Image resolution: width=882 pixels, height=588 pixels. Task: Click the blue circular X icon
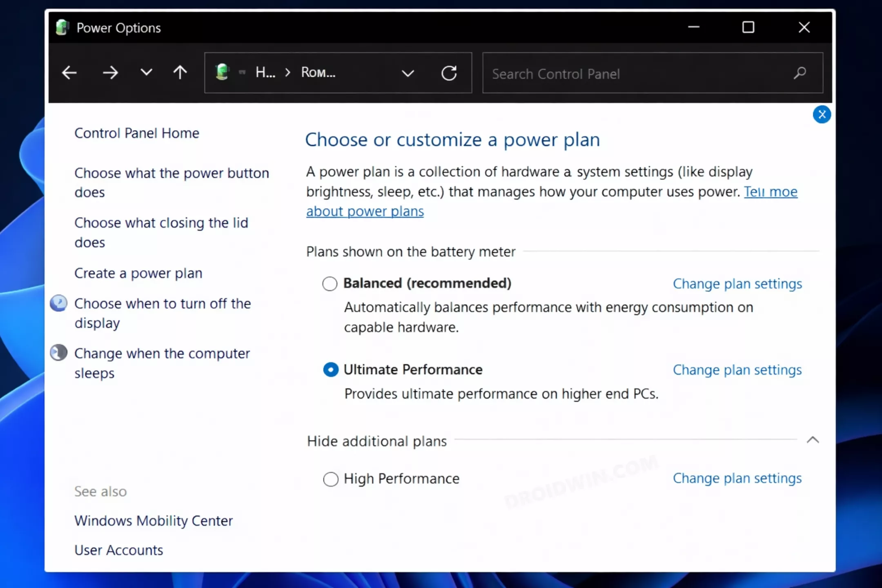coord(822,114)
